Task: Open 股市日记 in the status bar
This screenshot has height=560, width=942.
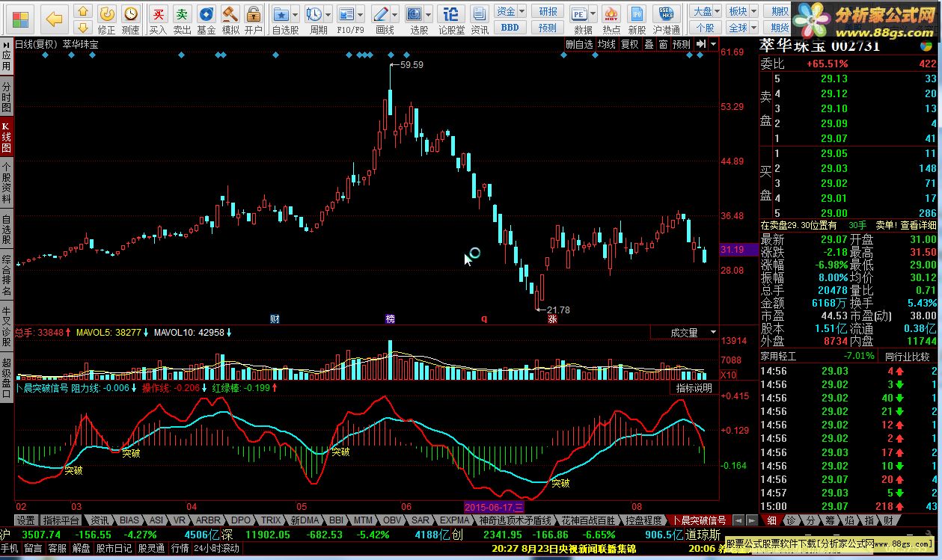Action: [x=114, y=548]
